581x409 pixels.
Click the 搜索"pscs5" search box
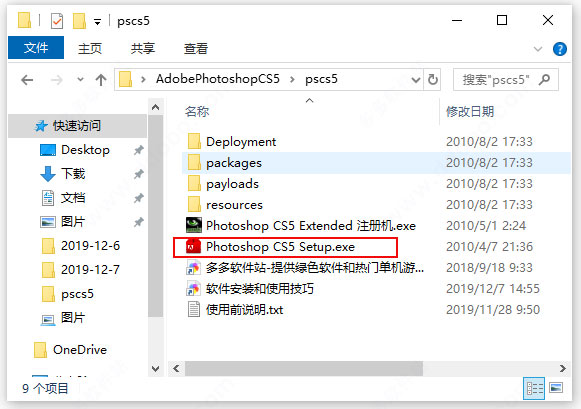505,80
